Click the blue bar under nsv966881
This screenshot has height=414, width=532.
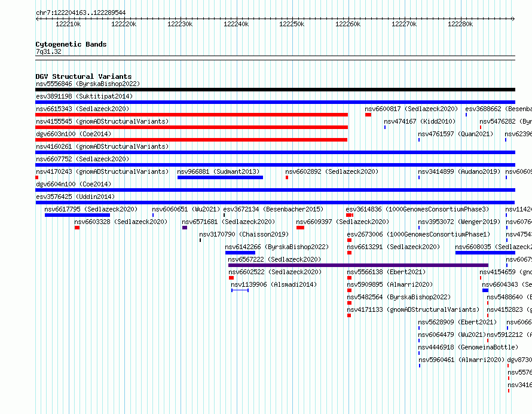pyautogui.click(x=220, y=177)
